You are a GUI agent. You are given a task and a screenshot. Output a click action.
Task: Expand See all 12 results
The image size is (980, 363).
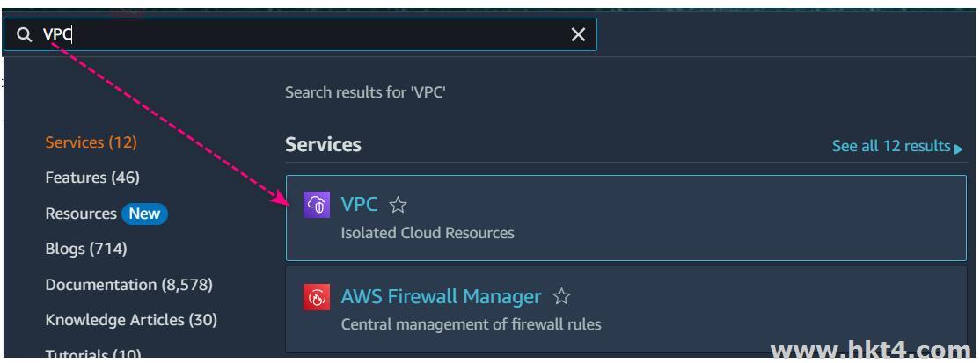point(896,146)
